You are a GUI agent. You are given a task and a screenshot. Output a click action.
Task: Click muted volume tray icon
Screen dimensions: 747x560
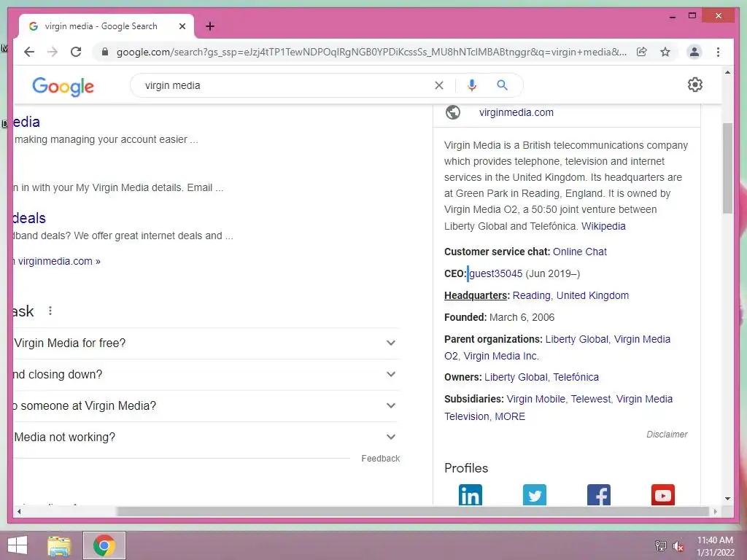678,546
